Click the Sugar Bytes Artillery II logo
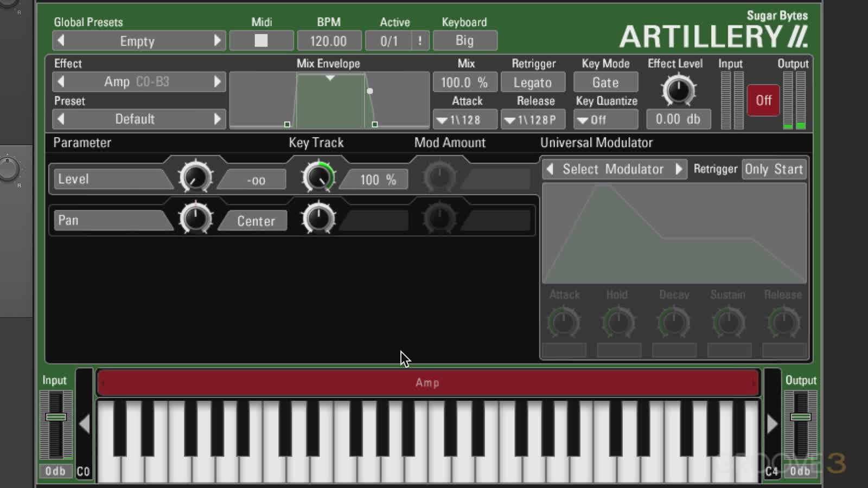The height and width of the screenshot is (488, 868). point(713,30)
